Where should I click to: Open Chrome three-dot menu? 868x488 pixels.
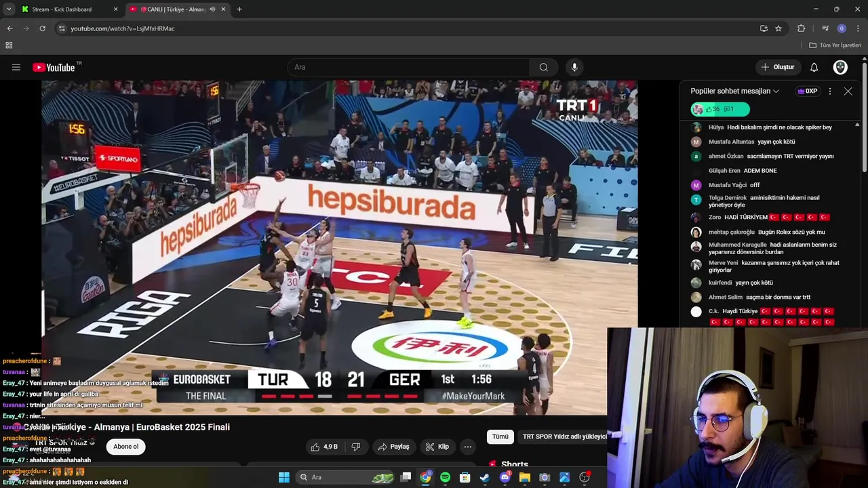click(859, 28)
